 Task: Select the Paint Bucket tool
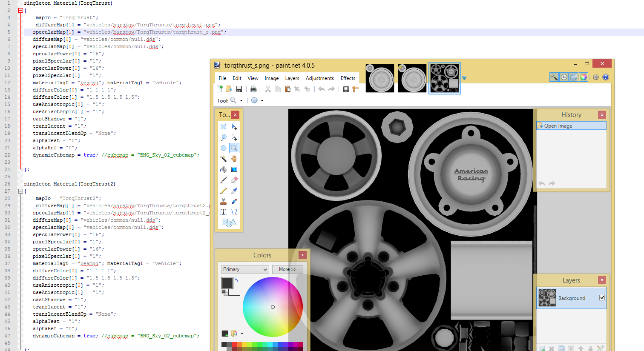223,169
